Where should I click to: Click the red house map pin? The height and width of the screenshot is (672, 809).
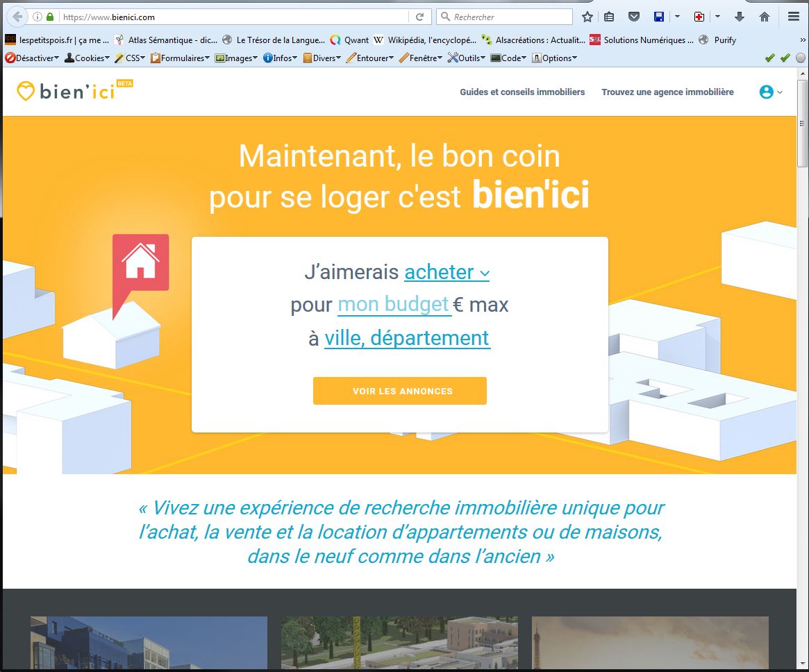coord(141,263)
